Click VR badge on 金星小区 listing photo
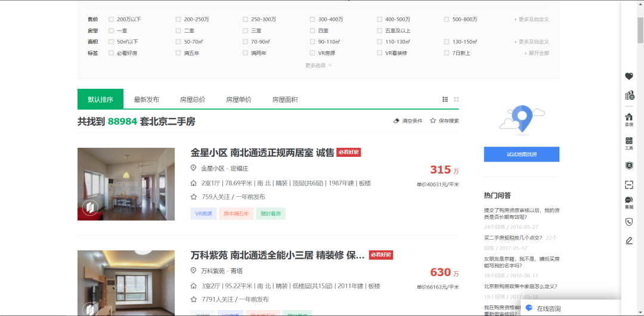644x316 pixels. tap(90, 207)
